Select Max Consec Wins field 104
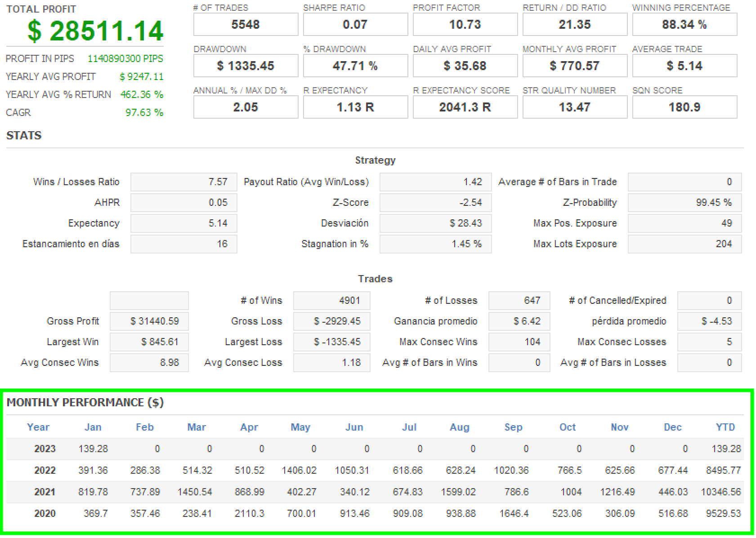756x538 pixels. point(519,342)
